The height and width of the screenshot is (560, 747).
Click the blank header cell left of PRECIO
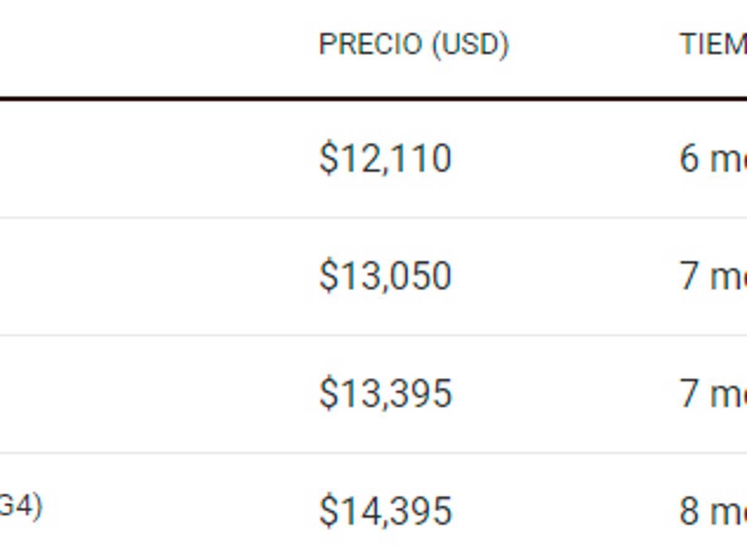(156, 45)
